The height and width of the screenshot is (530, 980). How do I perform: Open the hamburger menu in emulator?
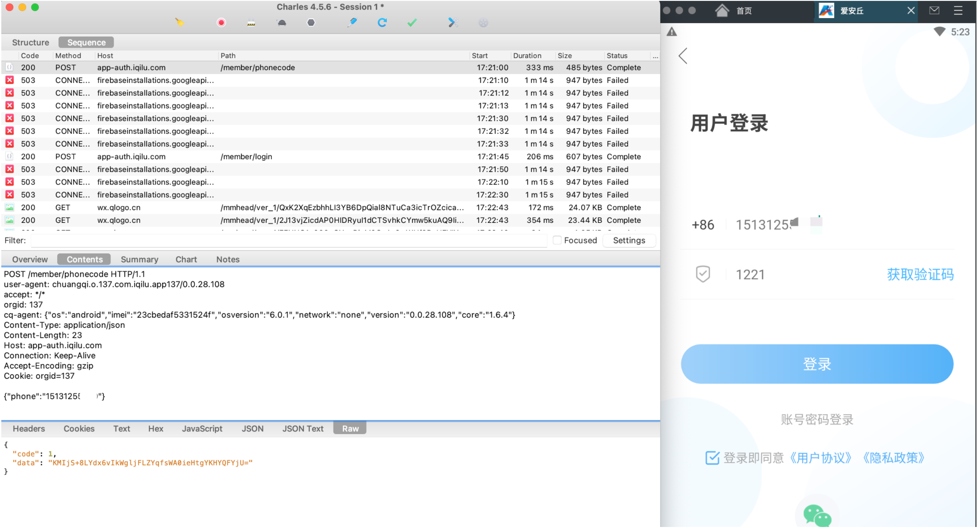click(x=958, y=10)
